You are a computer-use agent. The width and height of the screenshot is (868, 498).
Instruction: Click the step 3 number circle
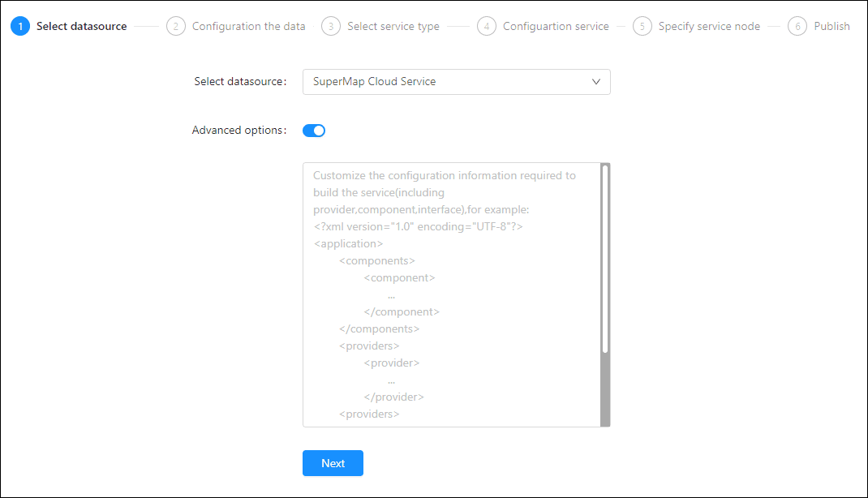click(x=330, y=26)
